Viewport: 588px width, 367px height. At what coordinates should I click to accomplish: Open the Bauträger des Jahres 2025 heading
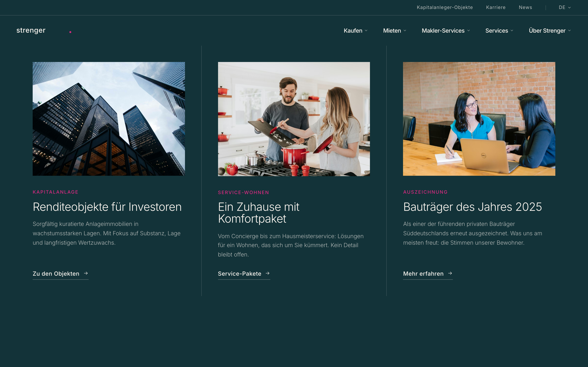472,207
